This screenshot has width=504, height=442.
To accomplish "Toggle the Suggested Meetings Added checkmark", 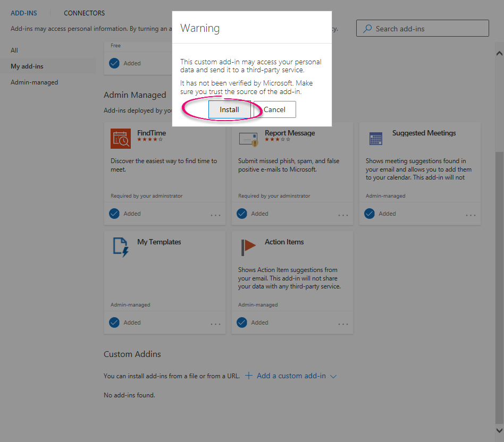I will [369, 214].
